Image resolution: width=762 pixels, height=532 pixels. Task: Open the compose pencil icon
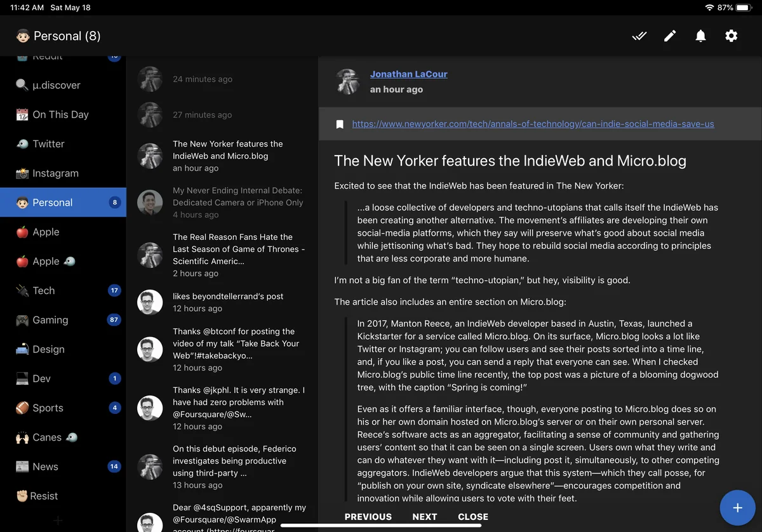point(670,36)
